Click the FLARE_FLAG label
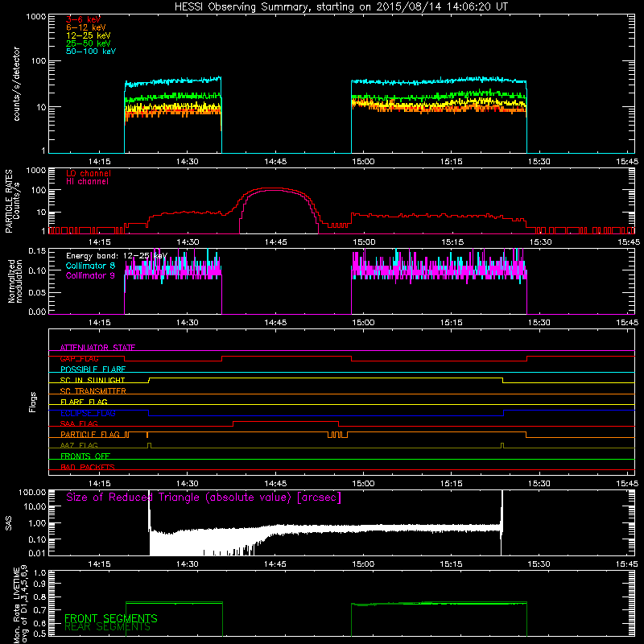Viewport: 644px width, 644px height. tap(84, 402)
